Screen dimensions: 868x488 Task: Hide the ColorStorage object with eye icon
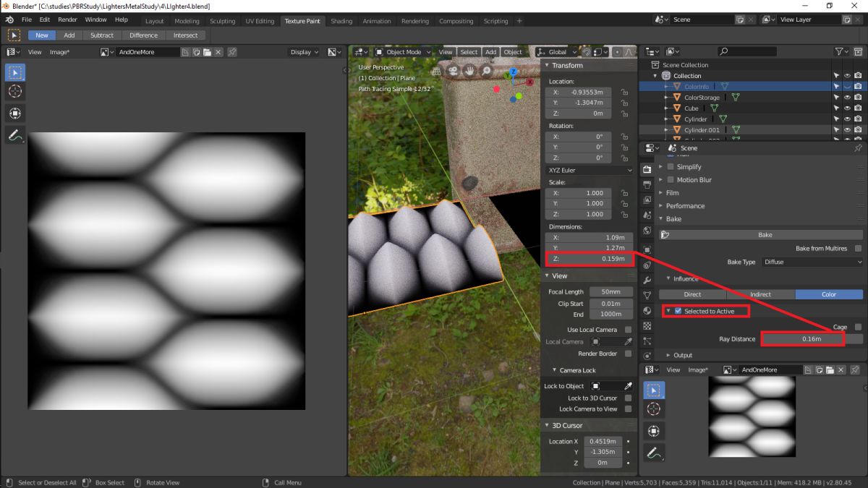[847, 97]
